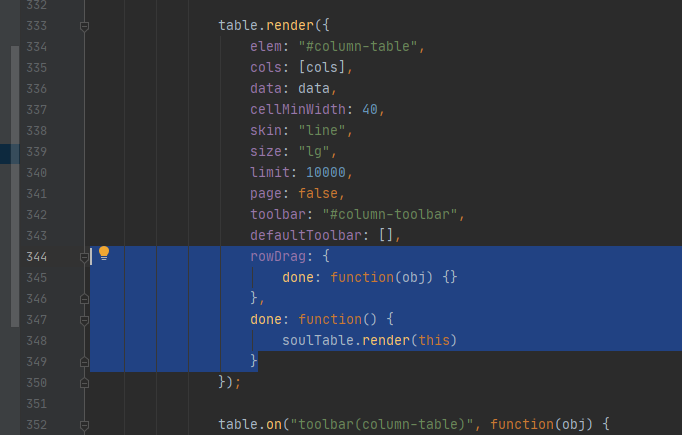
Task: Collapse the table.render block at line 333
Action: (85, 26)
